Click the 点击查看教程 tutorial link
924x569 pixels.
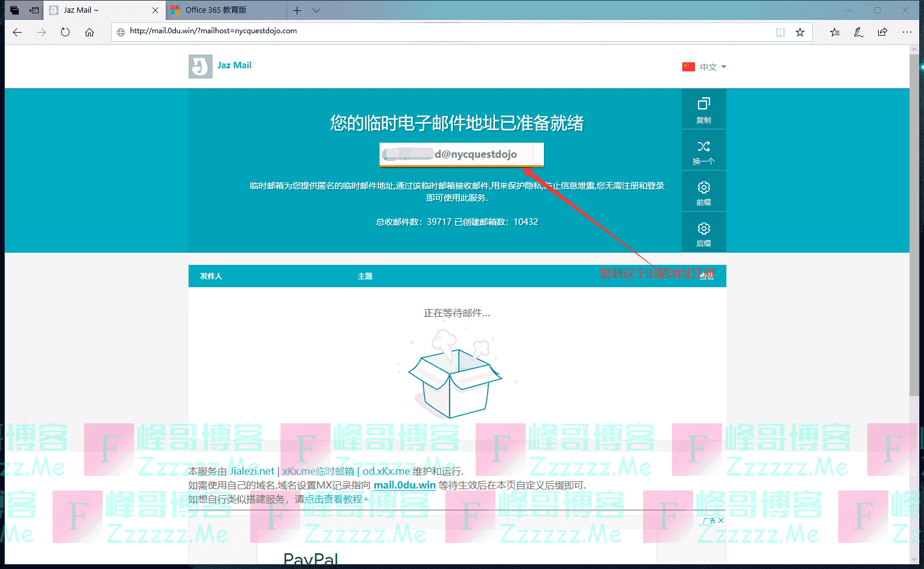click(x=333, y=499)
